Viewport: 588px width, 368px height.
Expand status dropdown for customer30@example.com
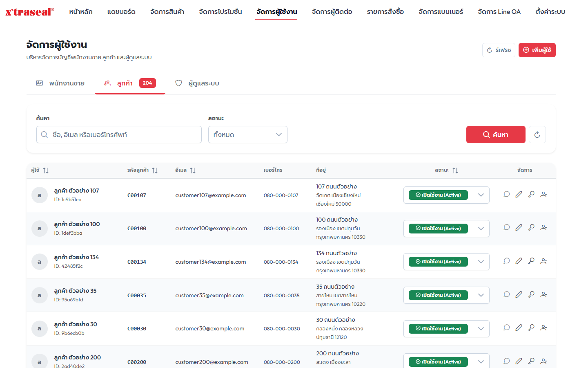(x=481, y=329)
